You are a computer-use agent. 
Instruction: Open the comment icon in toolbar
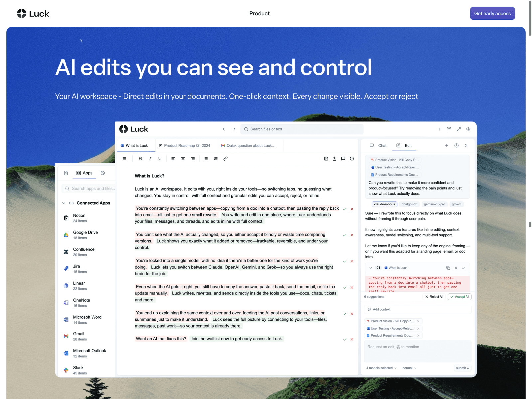[343, 159]
